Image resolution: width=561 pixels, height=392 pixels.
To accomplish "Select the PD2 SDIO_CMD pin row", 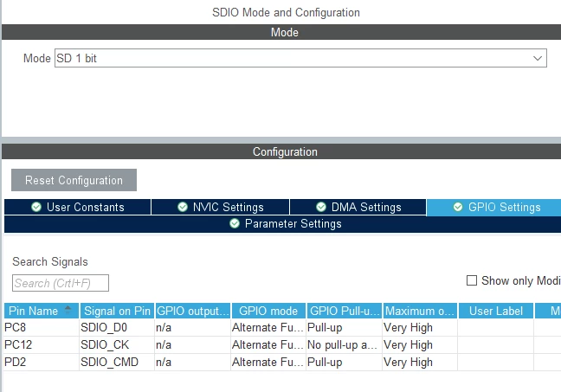I will (x=282, y=362).
